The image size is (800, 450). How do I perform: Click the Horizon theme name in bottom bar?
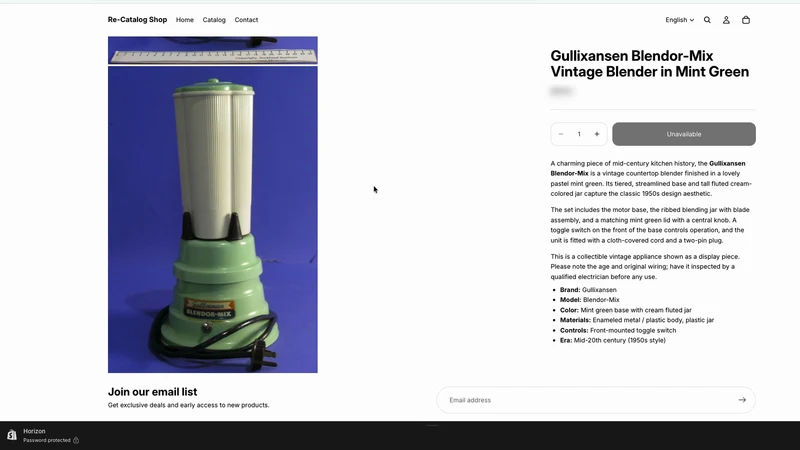coord(34,431)
